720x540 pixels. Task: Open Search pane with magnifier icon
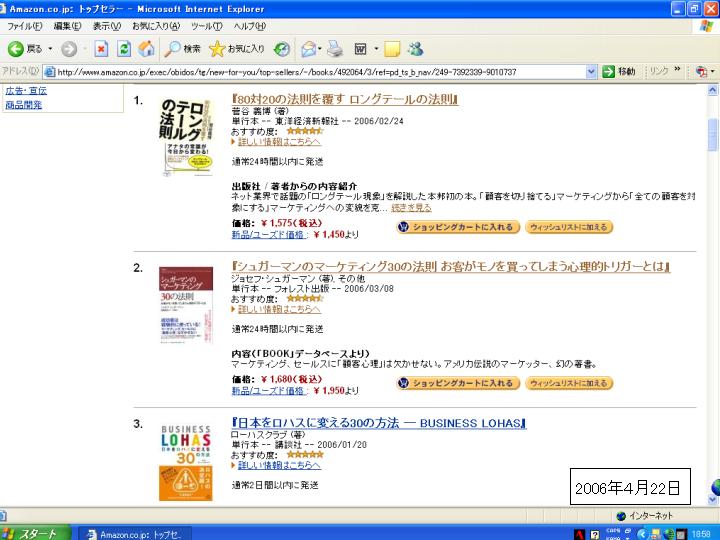(x=183, y=49)
